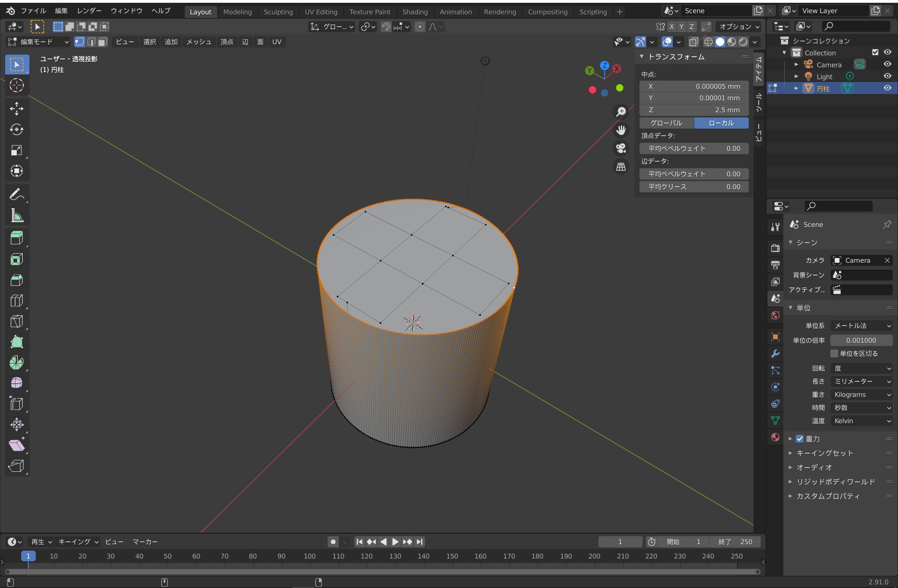Image resolution: width=898 pixels, height=588 pixels.
Task: Toggle camera view icon in viewport
Action: click(621, 148)
